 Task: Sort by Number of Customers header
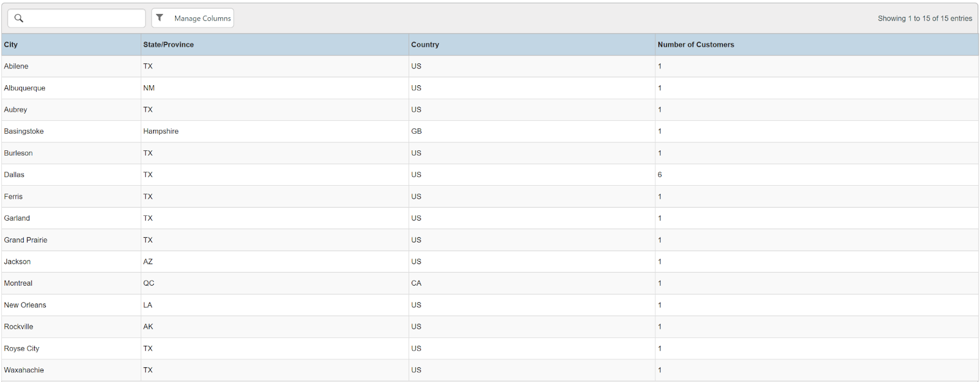click(x=696, y=45)
